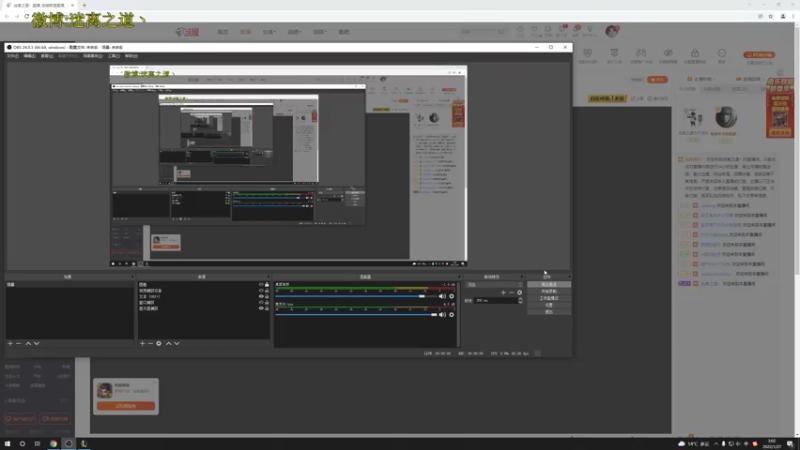Toggle the lock on the display capture source
Screen dimensions: 800x450
click(x=267, y=308)
